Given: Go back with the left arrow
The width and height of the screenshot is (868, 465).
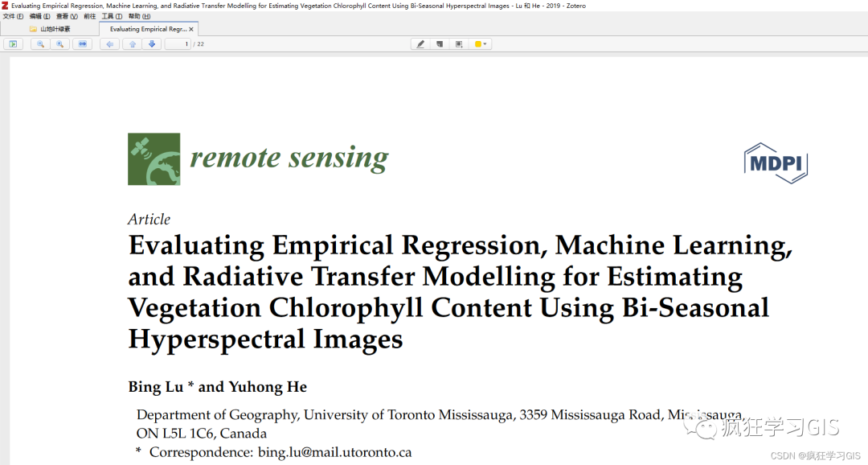Looking at the screenshot, I should tap(109, 43).
